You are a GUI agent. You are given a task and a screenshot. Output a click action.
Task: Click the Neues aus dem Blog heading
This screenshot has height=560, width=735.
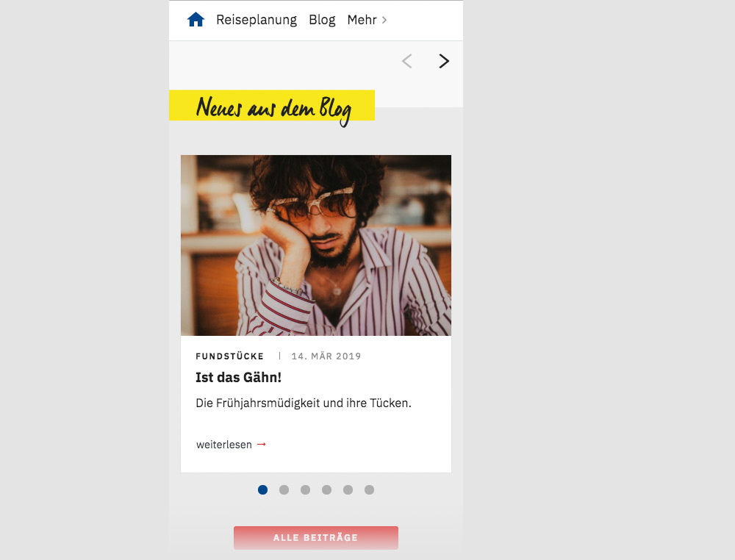272,108
